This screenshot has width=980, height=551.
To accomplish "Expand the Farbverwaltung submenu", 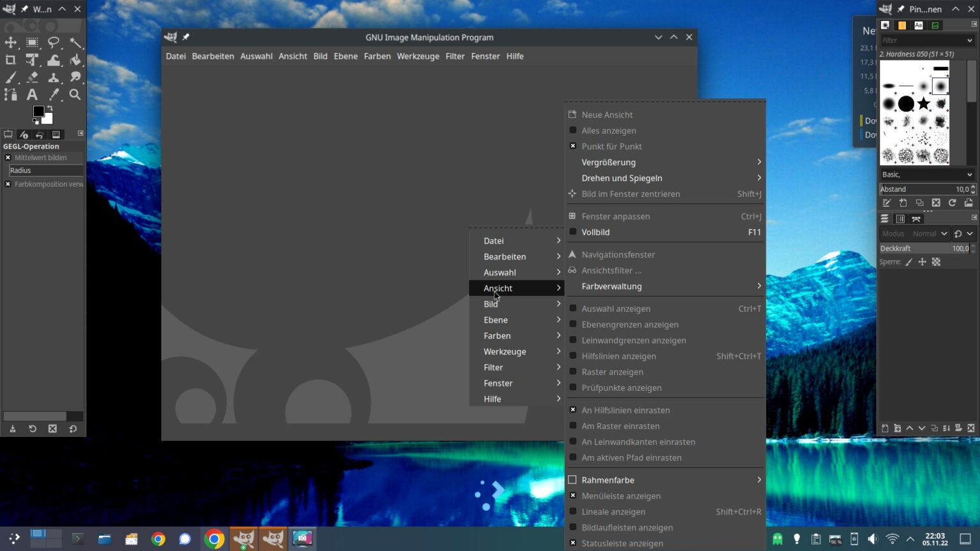I will (x=665, y=286).
